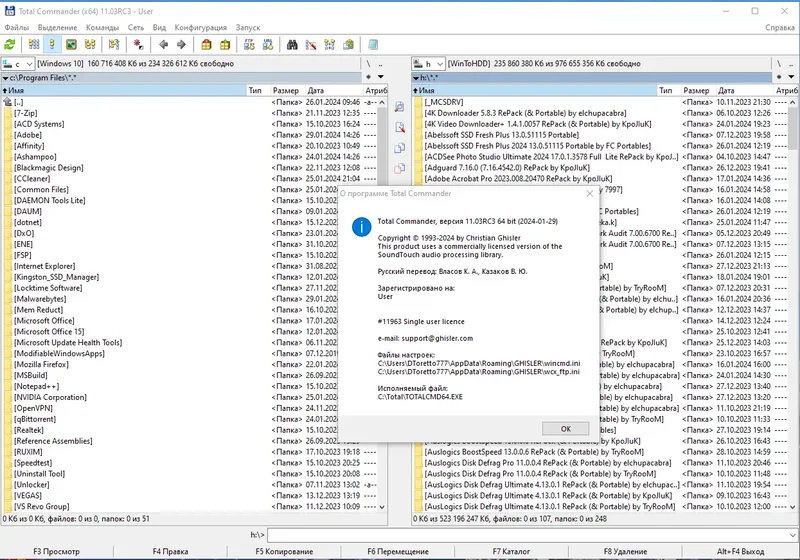
Task: Go back with the left arrow icon
Action: coord(163,45)
